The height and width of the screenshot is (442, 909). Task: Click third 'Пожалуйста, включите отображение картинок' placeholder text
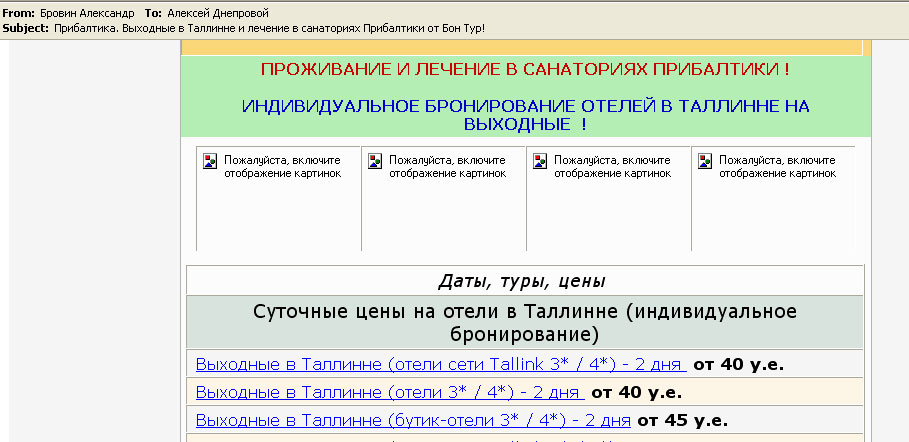(613, 167)
